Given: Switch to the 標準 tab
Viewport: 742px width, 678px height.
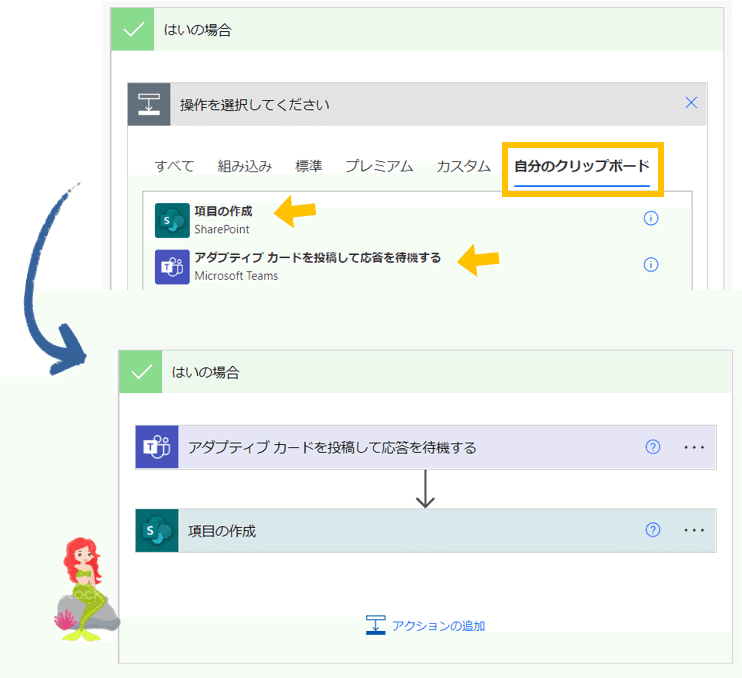Looking at the screenshot, I should (309, 166).
